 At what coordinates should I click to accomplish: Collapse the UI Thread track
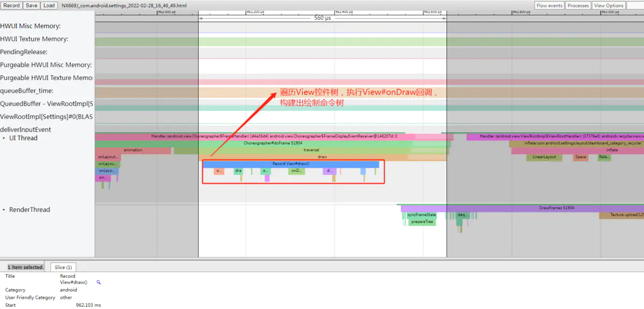pos(4,138)
